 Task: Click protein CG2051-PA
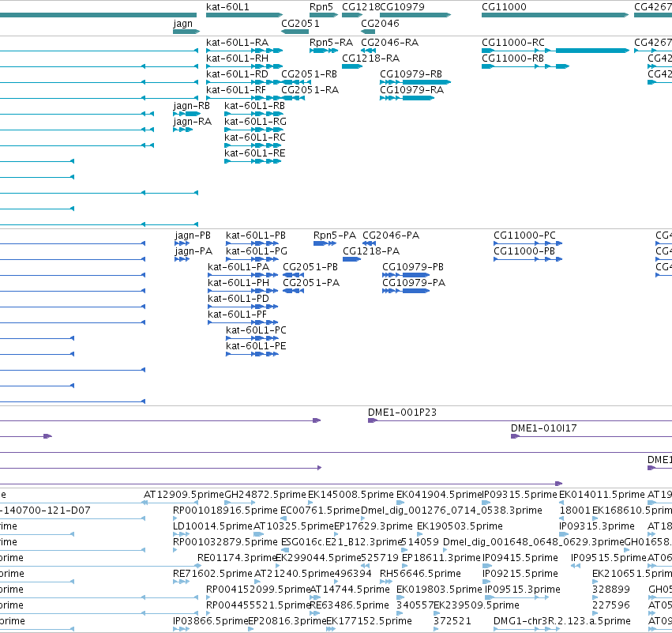click(311, 283)
